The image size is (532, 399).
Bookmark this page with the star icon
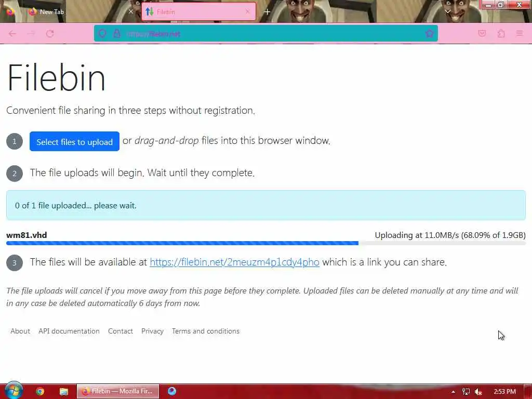point(430,33)
